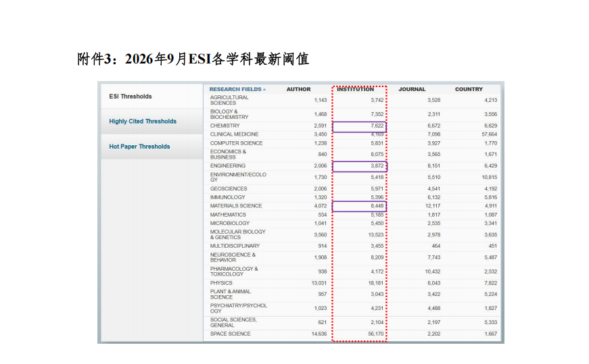Click highlighted Engineering institution value 3,872
This screenshot has width=589, height=364.
[x=360, y=166]
